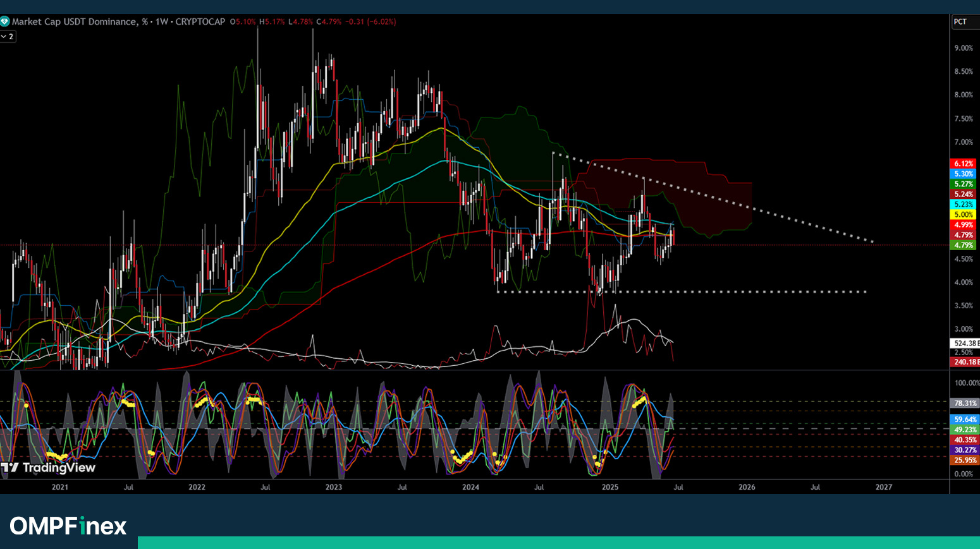Click the 2023 label on time axis

click(333, 487)
